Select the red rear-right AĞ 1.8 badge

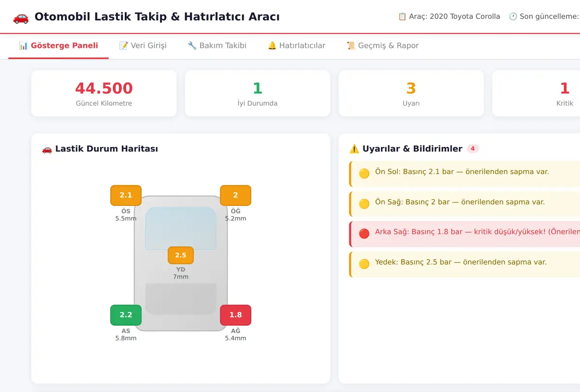[235, 315]
